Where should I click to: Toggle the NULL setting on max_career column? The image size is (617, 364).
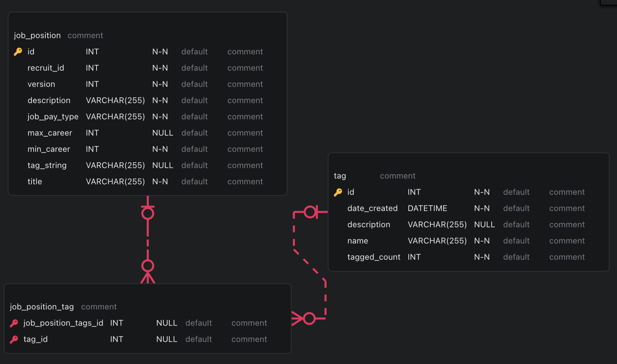click(163, 133)
